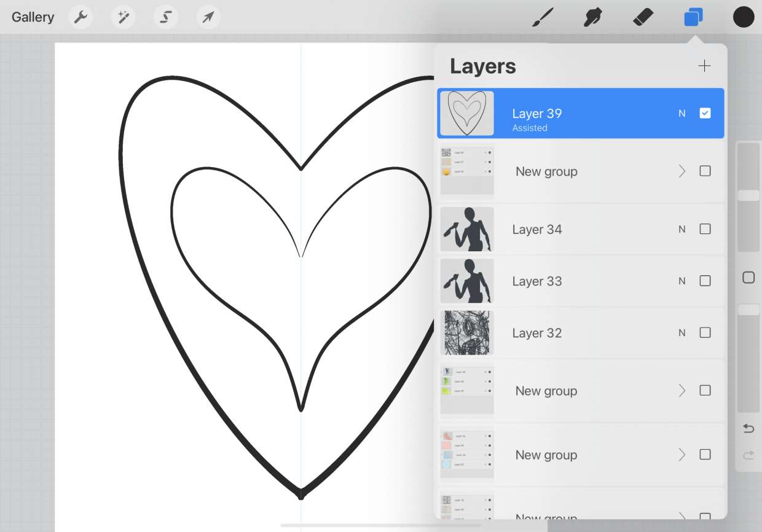
Task: Open the Actions wrench menu
Action: pyautogui.click(x=81, y=17)
